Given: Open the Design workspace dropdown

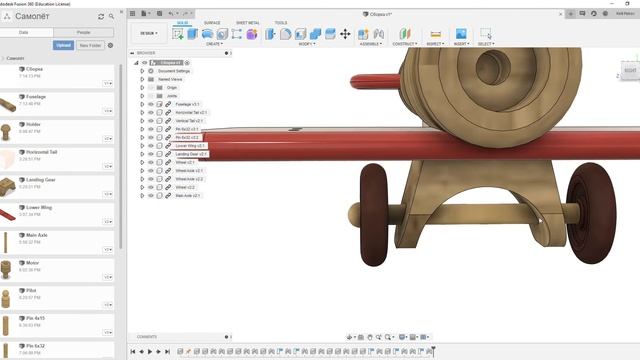Looking at the screenshot, I should [x=149, y=33].
